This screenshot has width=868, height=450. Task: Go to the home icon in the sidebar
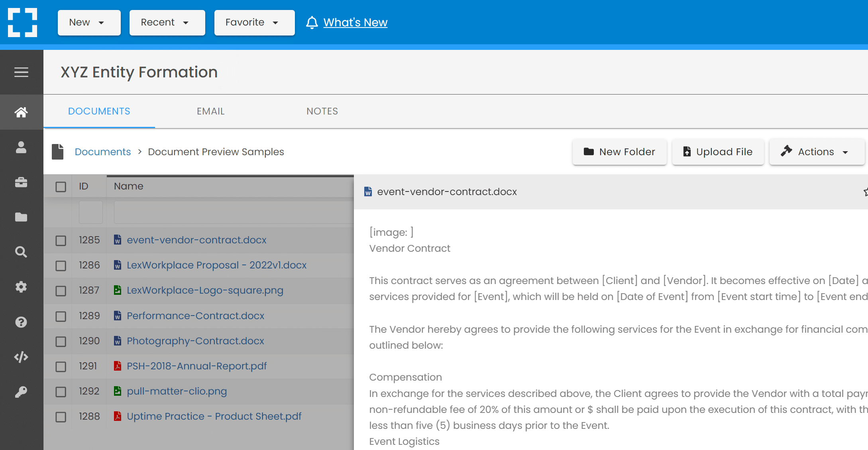21,112
